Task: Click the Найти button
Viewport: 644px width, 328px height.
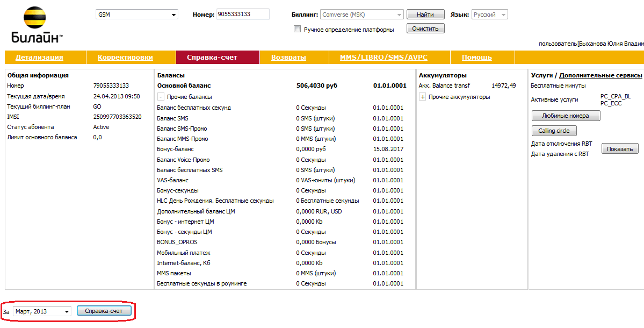Action: pyautogui.click(x=425, y=15)
